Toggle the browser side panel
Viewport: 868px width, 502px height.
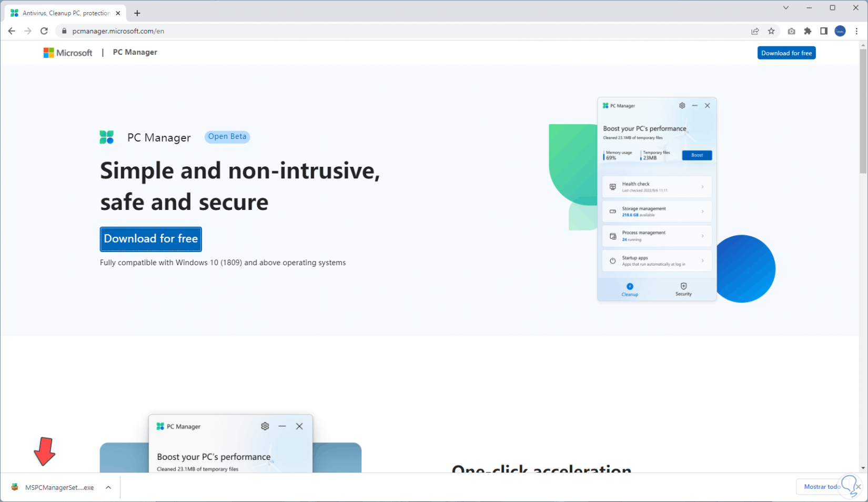(824, 31)
